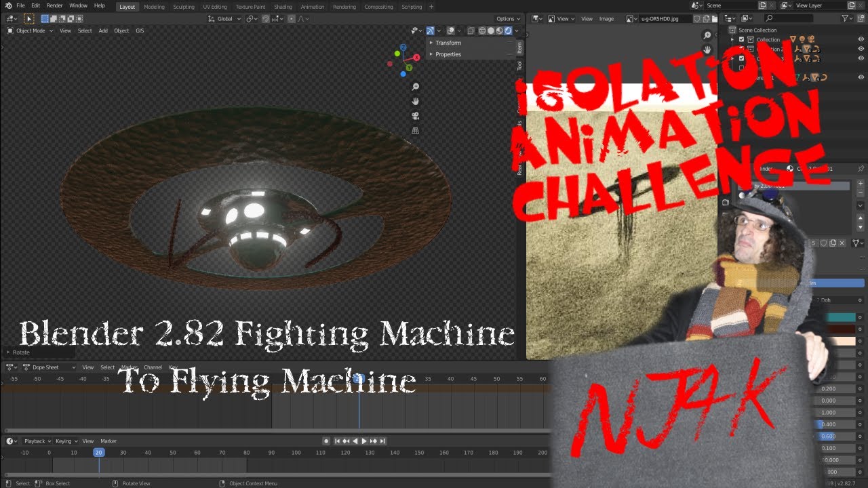
Task: Open the viewport Object menu
Action: 121,30
